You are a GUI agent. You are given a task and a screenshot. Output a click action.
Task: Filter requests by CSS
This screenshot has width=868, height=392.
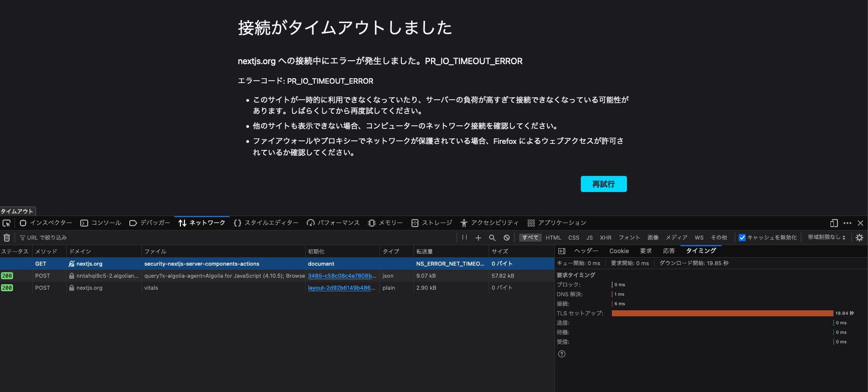[574, 238]
